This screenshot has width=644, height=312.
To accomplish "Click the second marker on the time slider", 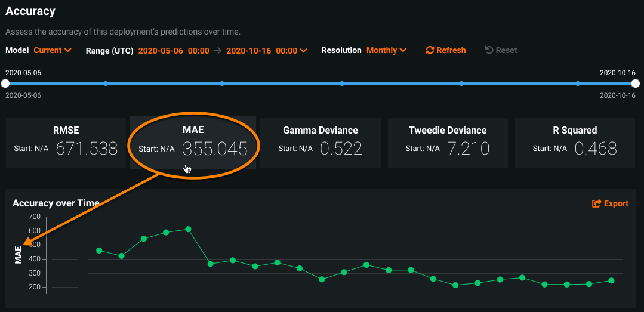I will (106, 84).
